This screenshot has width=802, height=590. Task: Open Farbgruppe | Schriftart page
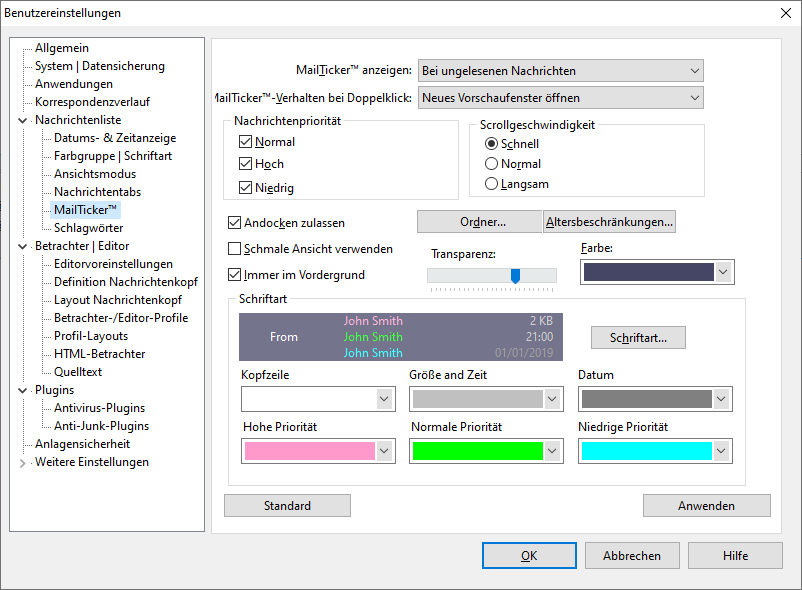pyautogui.click(x=113, y=156)
